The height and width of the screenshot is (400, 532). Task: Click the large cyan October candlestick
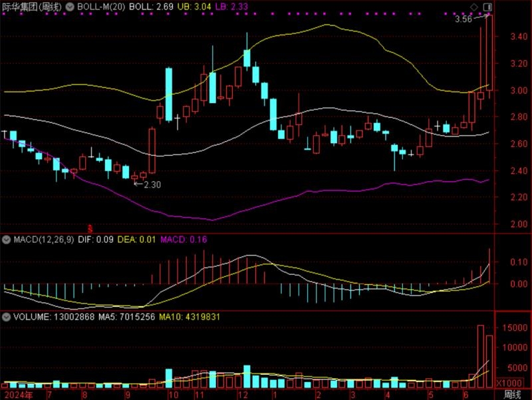[x=169, y=95]
